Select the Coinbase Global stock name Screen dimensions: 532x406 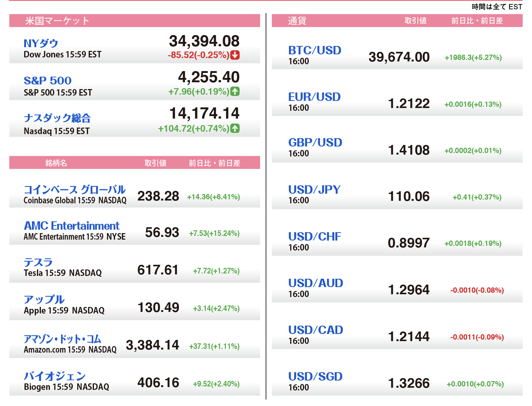(74, 189)
